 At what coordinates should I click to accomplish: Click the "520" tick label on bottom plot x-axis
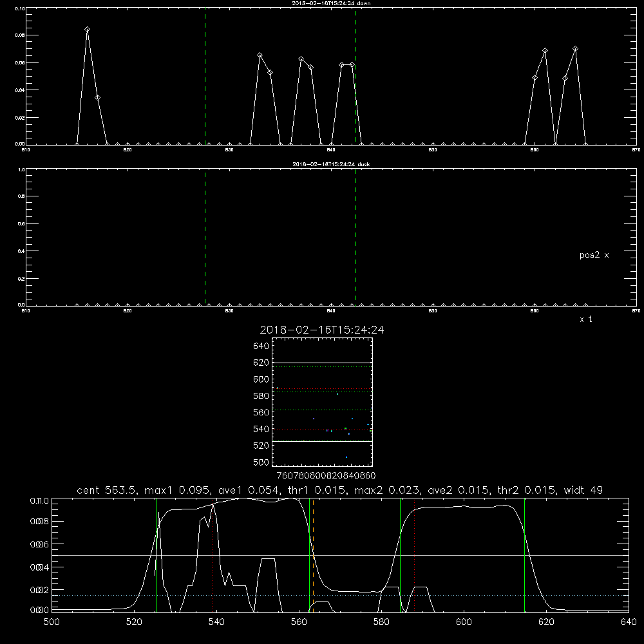pos(134,622)
